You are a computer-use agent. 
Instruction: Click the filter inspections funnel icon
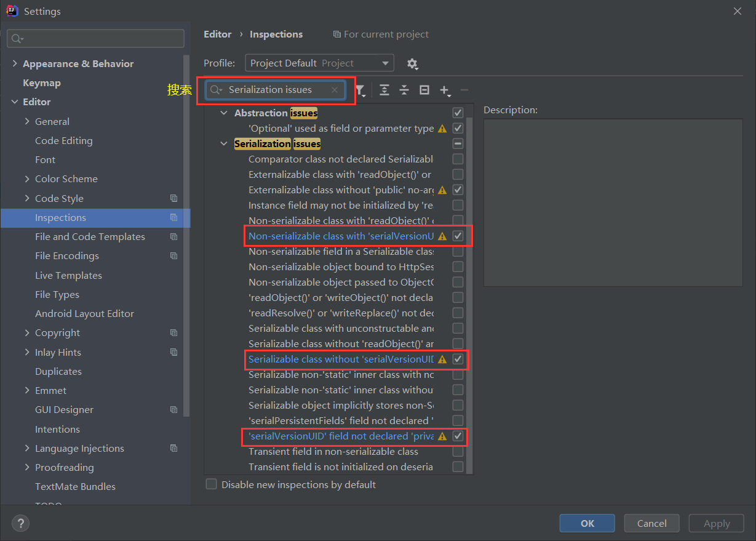click(x=360, y=90)
